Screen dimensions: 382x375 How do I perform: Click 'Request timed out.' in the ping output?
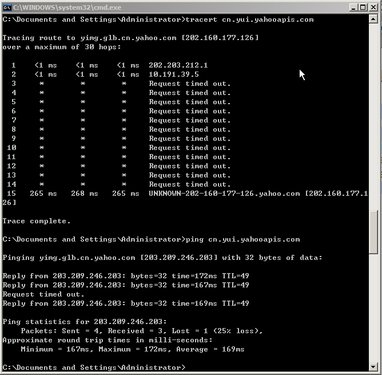point(43,294)
